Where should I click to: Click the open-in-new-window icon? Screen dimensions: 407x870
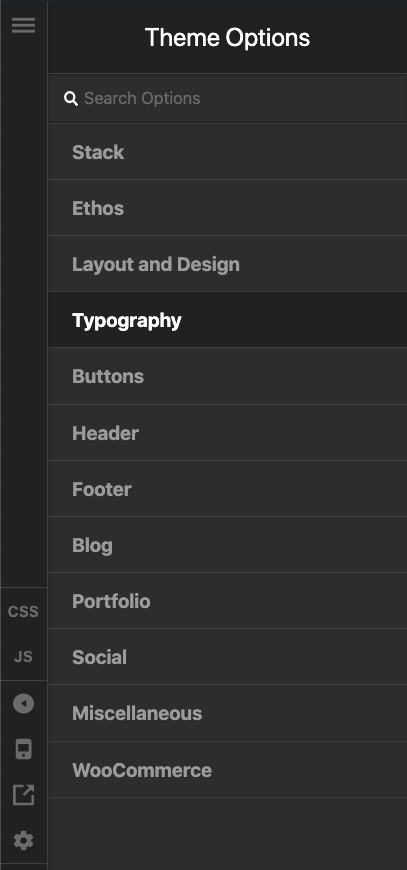23,795
